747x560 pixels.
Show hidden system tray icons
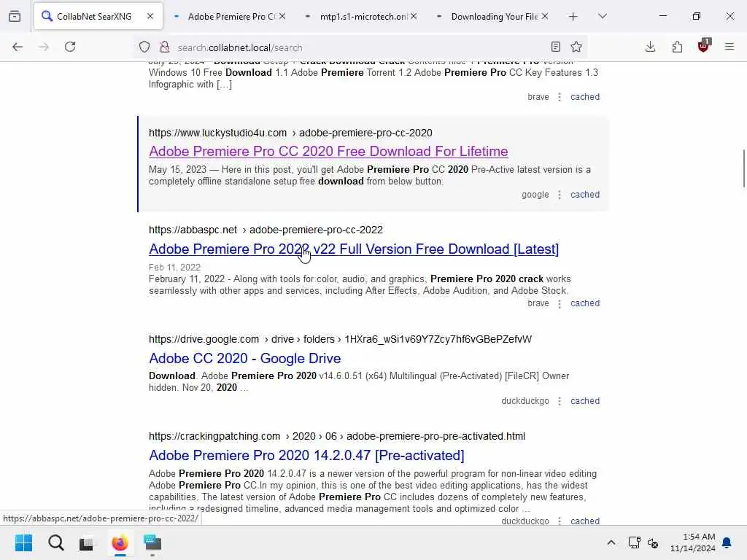pyautogui.click(x=611, y=542)
